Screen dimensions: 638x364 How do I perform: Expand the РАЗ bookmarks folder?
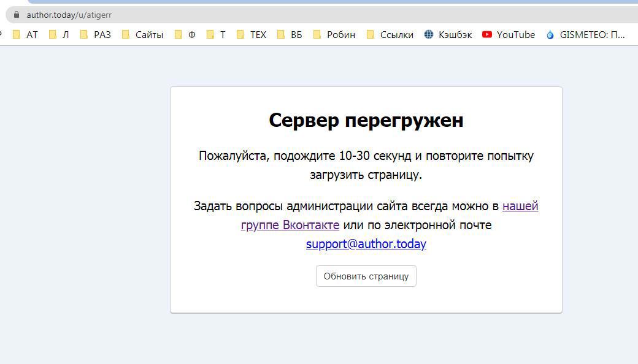(x=96, y=35)
